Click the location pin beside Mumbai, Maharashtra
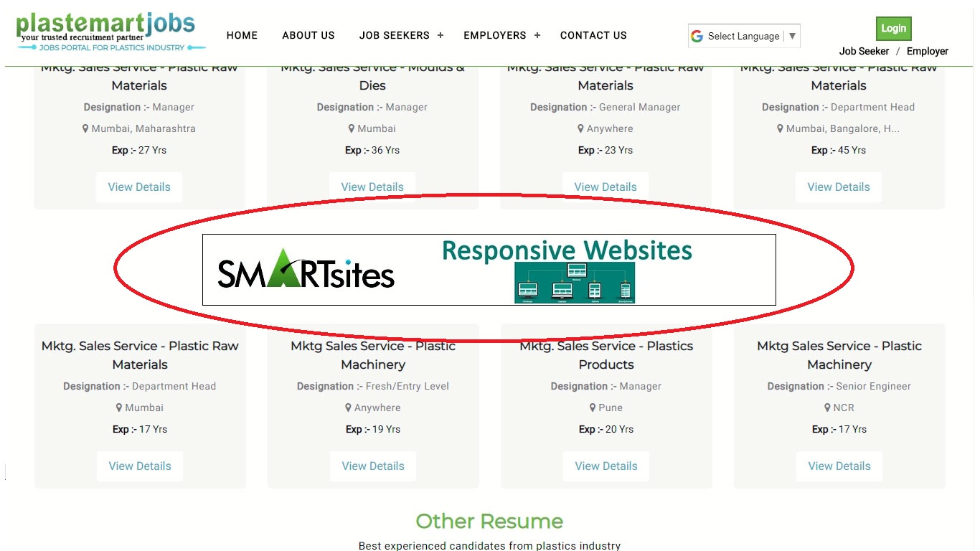980x551 pixels. tap(85, 128)
